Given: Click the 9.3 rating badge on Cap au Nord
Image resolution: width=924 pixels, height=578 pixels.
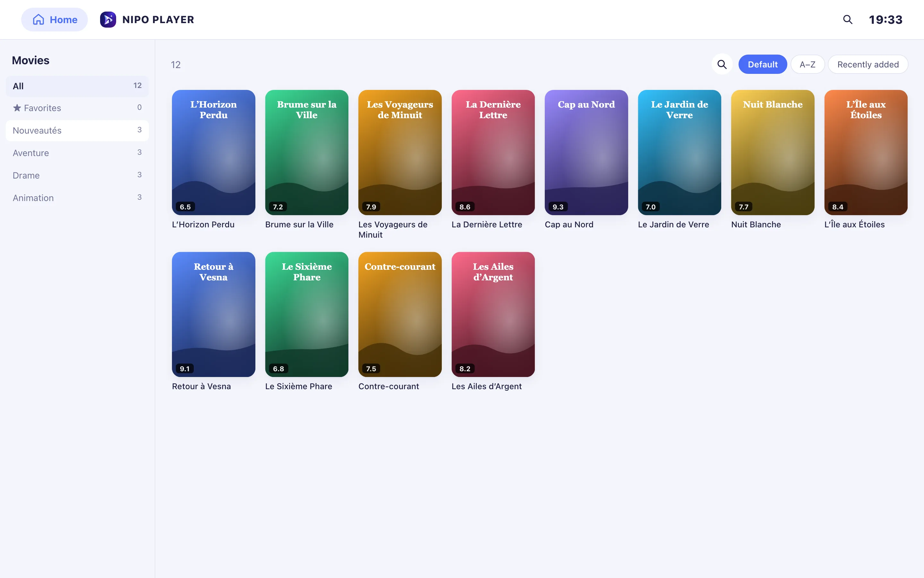Looking at the screenshot, I should (558, 207).
